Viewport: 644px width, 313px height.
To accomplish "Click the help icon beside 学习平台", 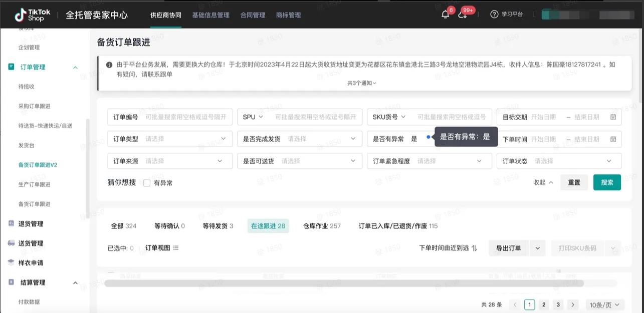I will point(494,14).
